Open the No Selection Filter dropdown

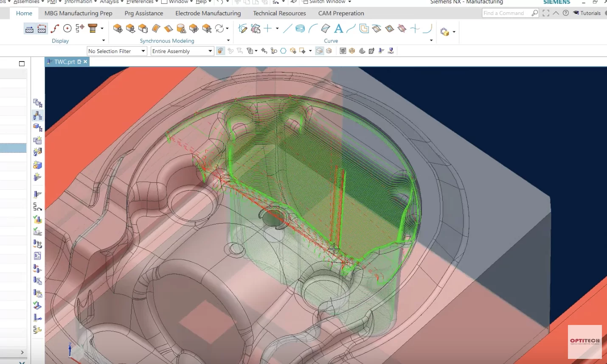tap(117, 51)
